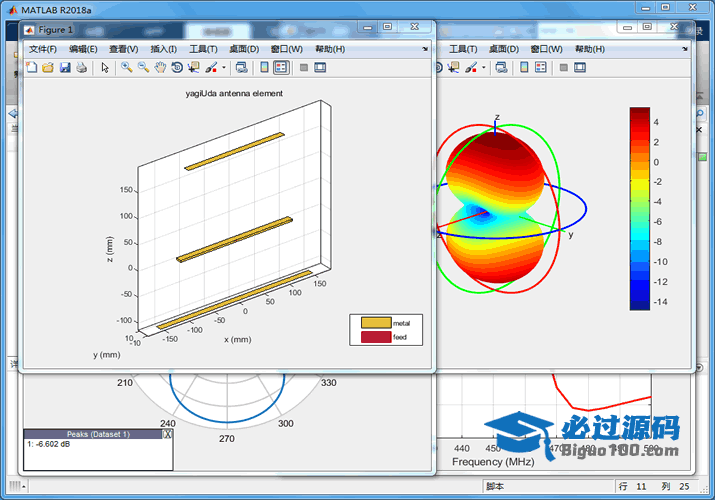Print the figure using the printer icon
The image size is (715, 500).
(x=81, y=67)
